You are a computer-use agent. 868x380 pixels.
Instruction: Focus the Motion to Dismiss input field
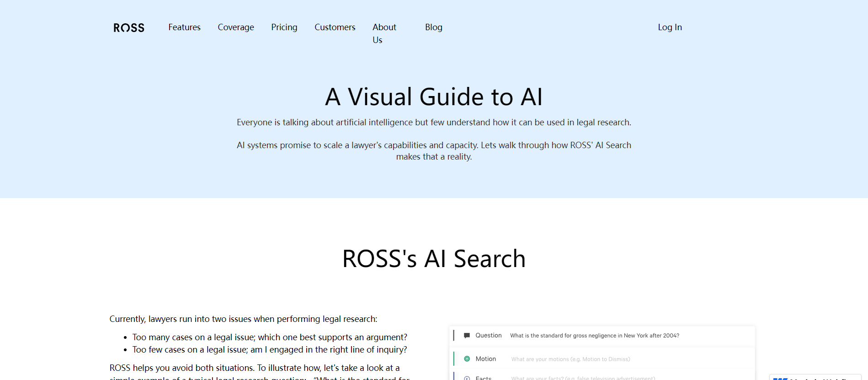[570, 359]
